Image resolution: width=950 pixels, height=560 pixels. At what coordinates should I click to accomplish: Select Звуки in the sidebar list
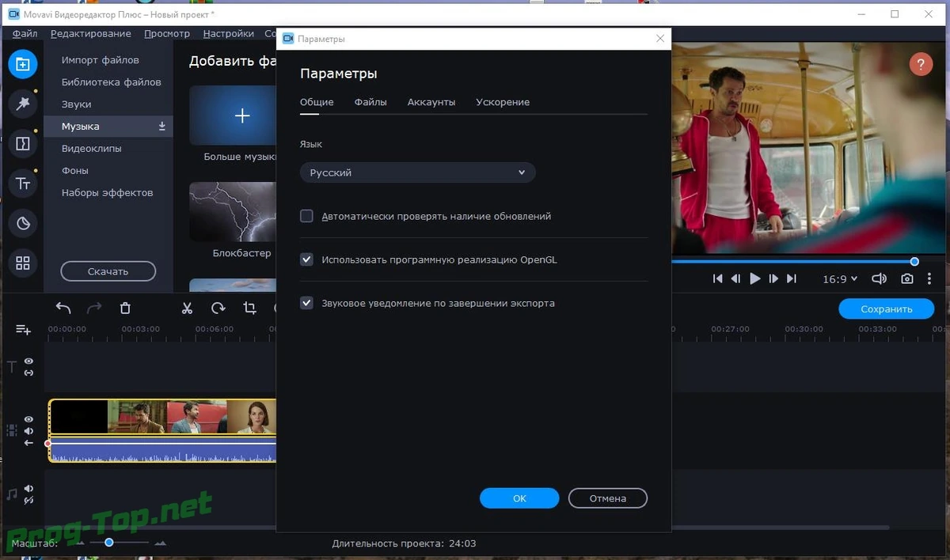click(x=77, y=104)
